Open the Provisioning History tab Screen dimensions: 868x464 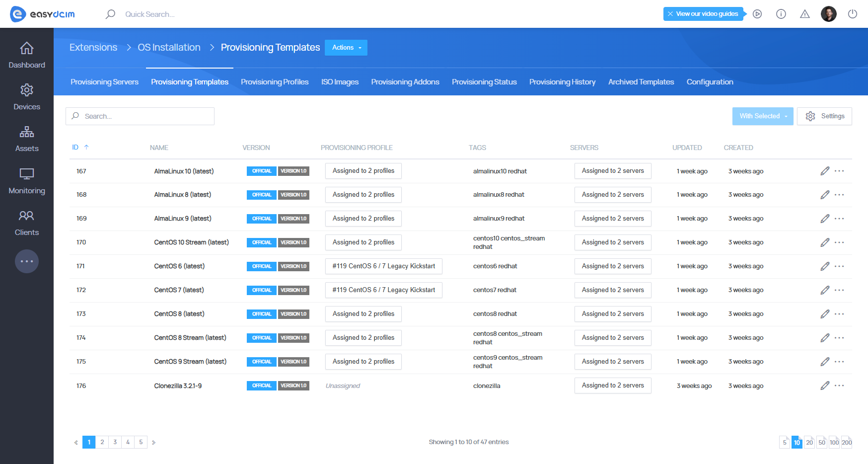[562, 81]
